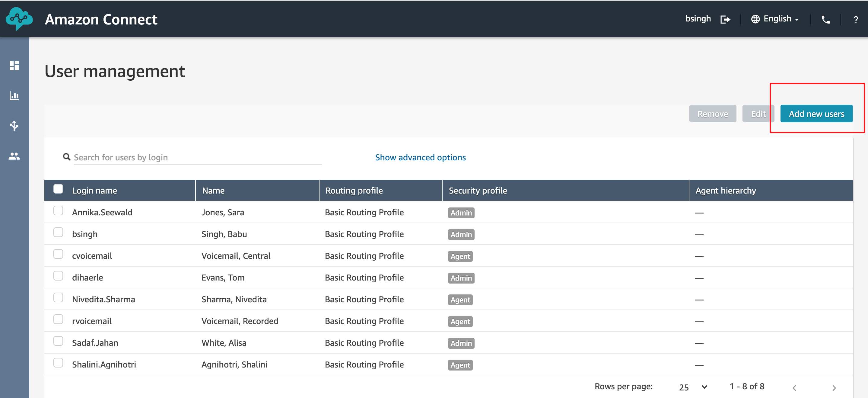
Task: Click the Agent badge for Nivedita.Sharma
Action: 460,300
